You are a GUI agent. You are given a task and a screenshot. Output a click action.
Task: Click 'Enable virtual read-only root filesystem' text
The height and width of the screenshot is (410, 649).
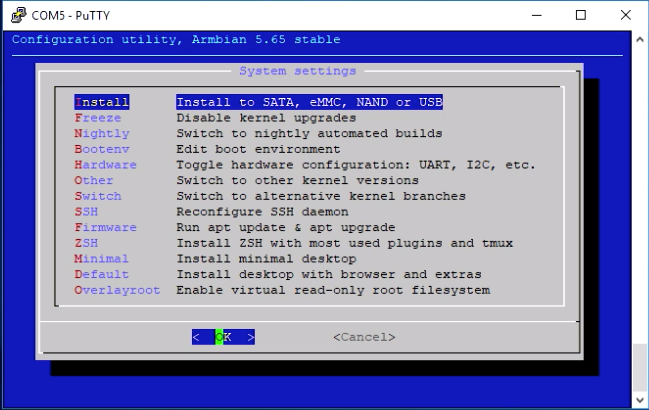333,290
